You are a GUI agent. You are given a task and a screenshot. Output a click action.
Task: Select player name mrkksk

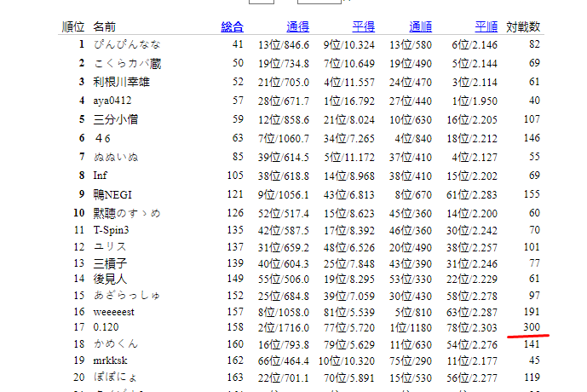point(110,360)
